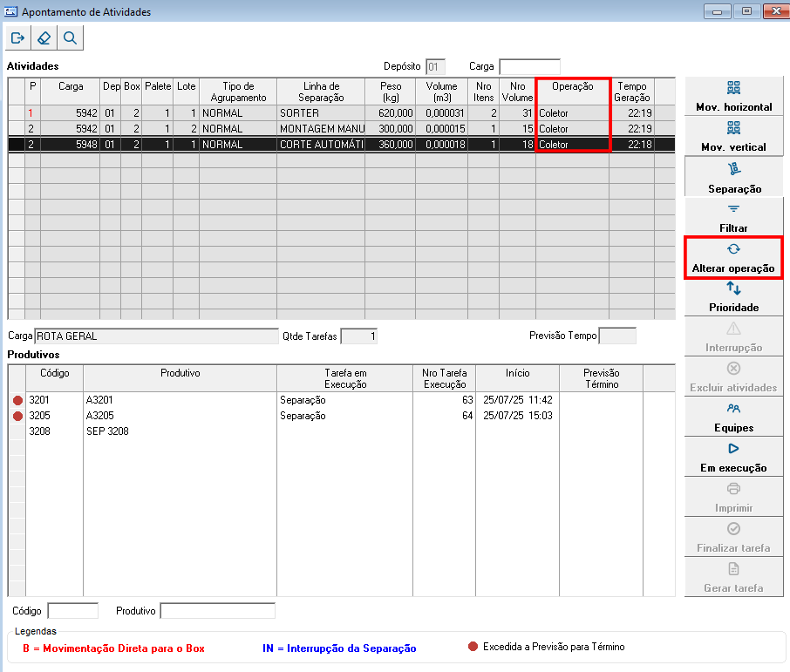Click the Prioridade arrows button

(733, 297)
